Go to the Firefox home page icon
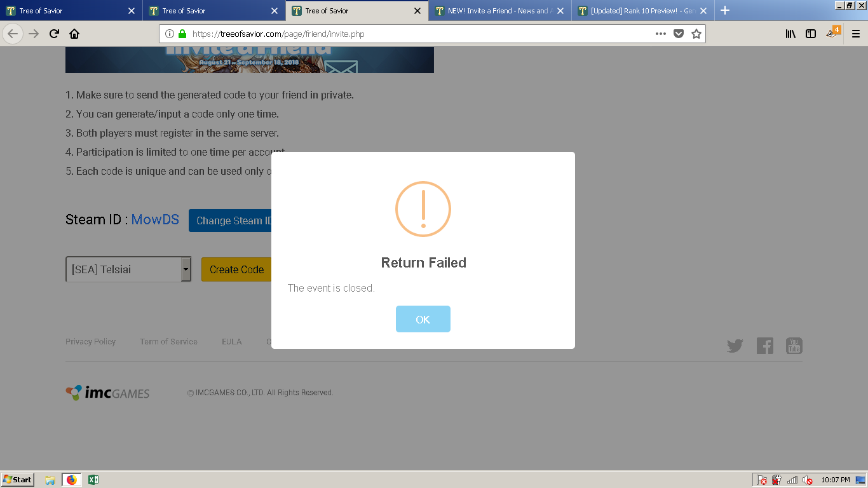The height and width of the screenshot is (488, 868). tap(74, 34)
